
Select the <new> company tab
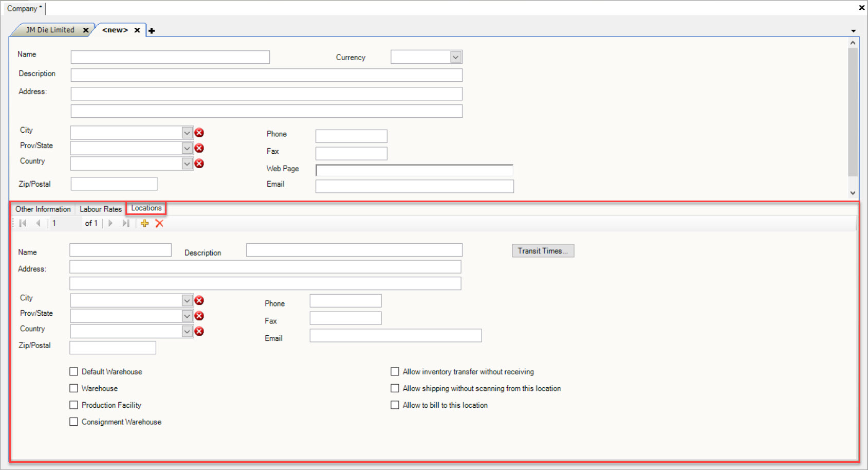[x=115, y=30]
